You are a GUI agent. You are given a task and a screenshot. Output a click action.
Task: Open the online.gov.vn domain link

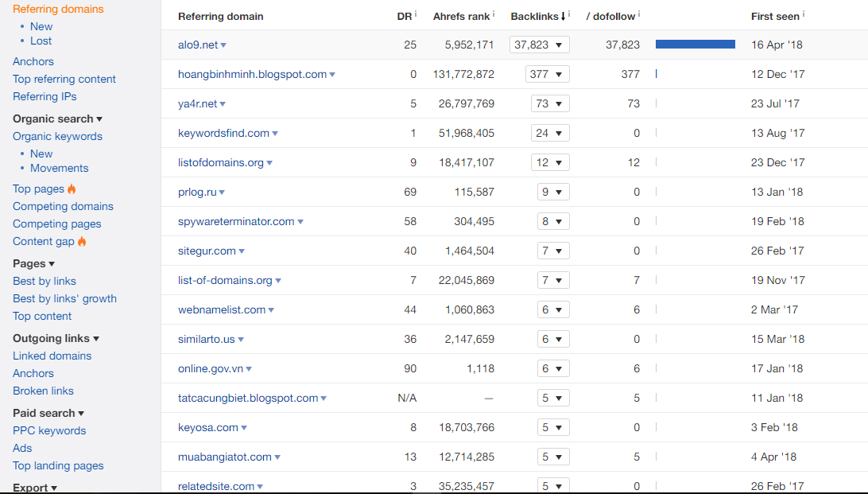pyautogui.click(x=211, y=368)
